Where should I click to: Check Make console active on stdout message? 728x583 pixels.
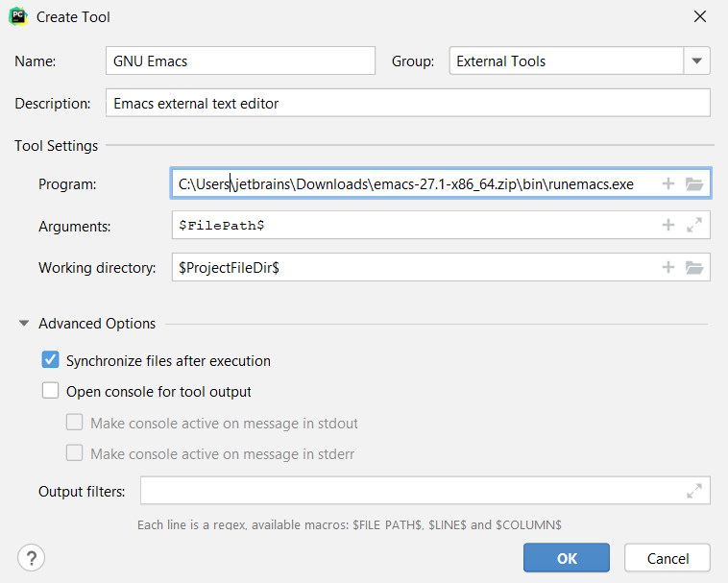click(75, 423)
